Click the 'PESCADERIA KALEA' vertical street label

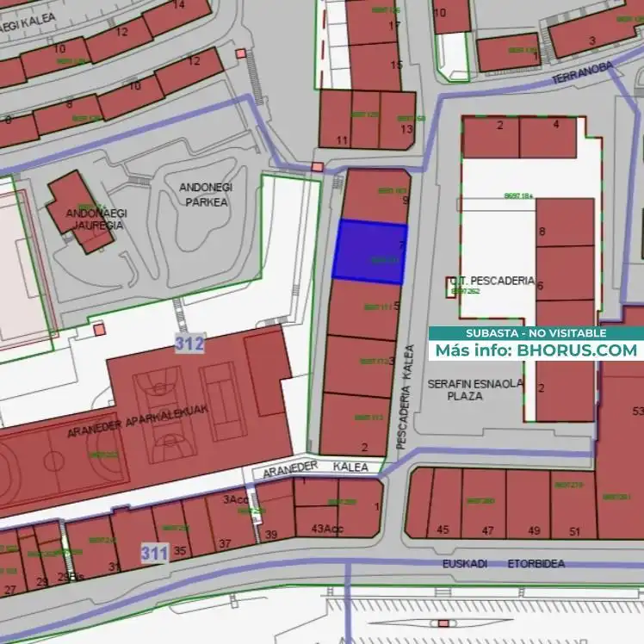(405, 396)
